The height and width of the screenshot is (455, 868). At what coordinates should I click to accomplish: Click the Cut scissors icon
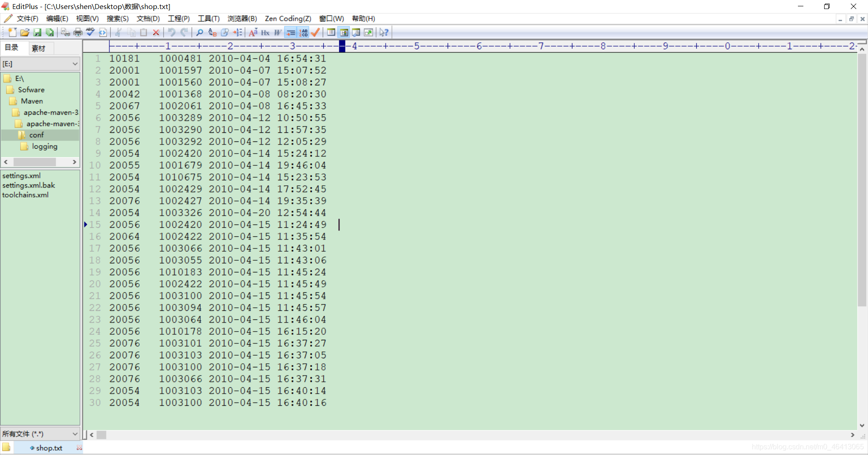tap(118, 33)
